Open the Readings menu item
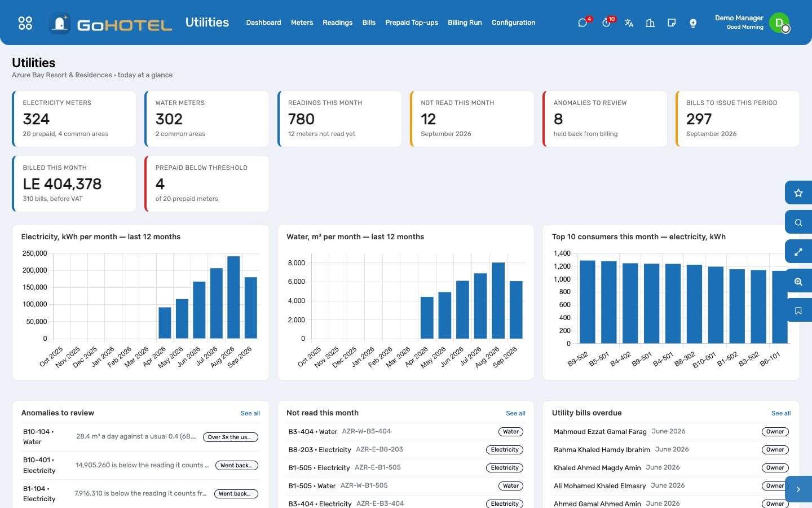Image resolution: width=812 pixels, height=508 pixels. tap(337, 23)
